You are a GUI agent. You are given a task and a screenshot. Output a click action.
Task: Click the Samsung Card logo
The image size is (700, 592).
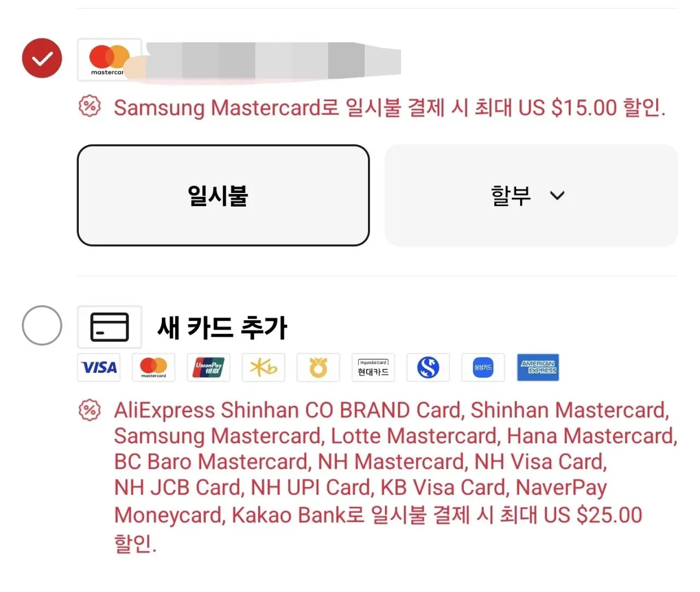[x=483, y=367]
